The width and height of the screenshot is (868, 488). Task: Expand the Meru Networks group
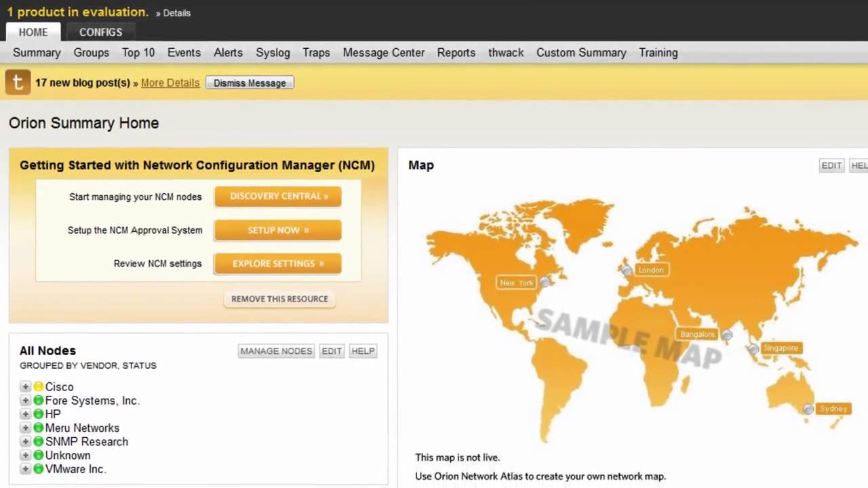pos(25,428)
